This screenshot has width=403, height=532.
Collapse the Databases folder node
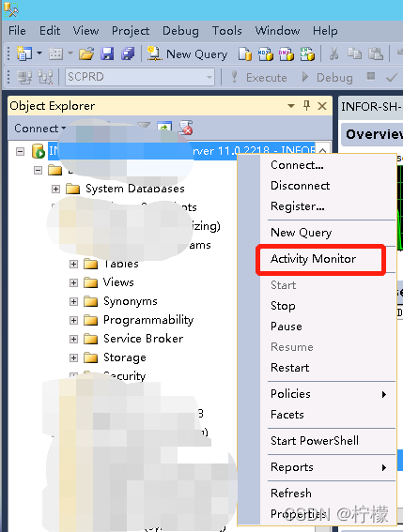(x=39, y=170)
